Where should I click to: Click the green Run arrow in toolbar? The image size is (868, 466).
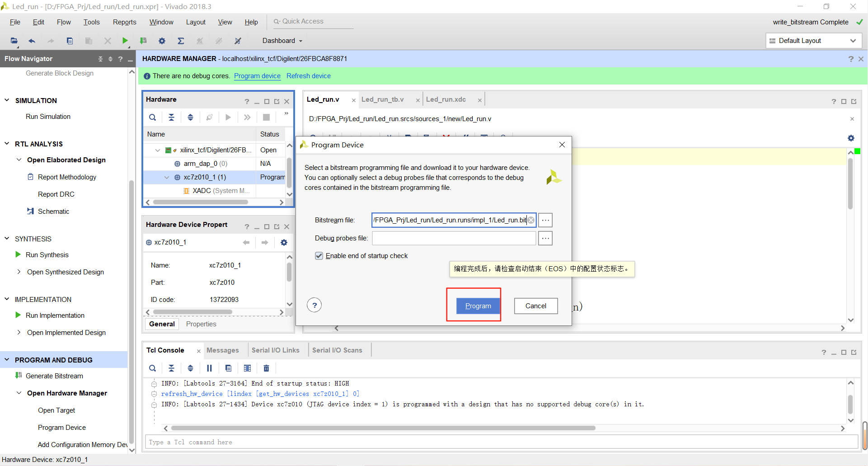125,41
